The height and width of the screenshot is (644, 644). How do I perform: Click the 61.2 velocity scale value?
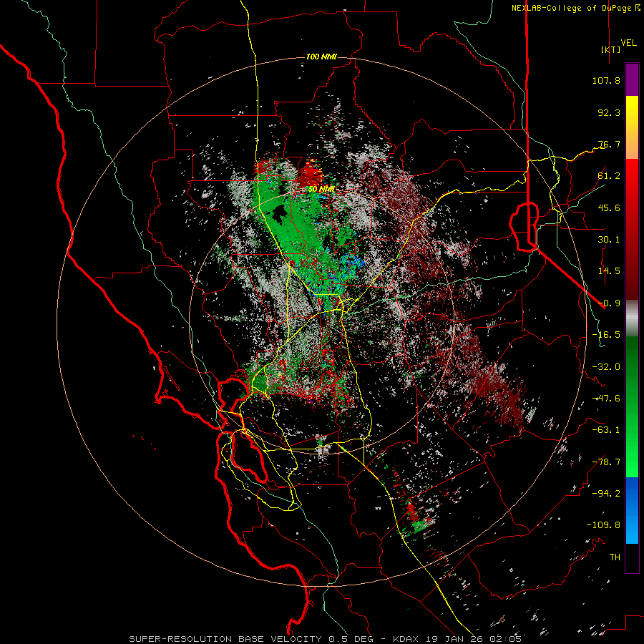tap(609, 176)
